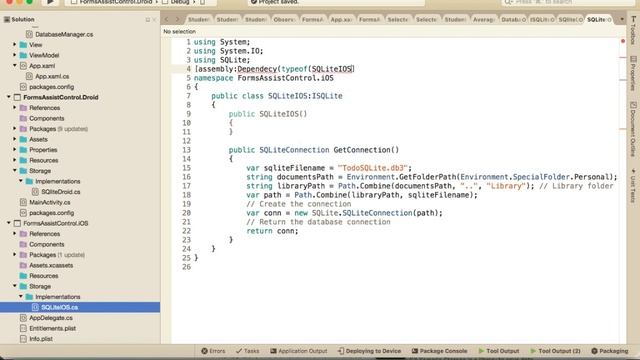Select the active SQLite tab
Image resolution: width=640 pixels, height=360 pixels.
click(x=599, y=20)
